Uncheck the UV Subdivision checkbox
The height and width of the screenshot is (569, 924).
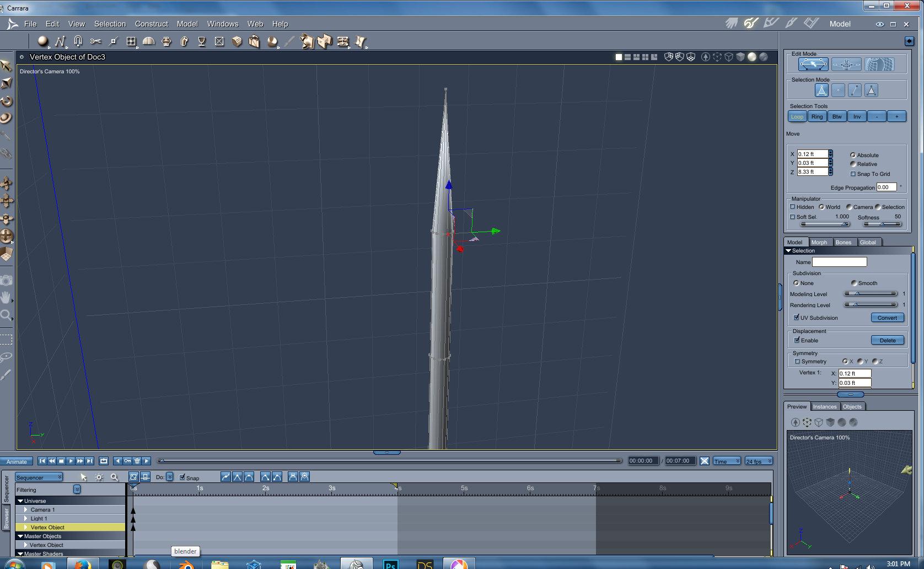[797, 318]
